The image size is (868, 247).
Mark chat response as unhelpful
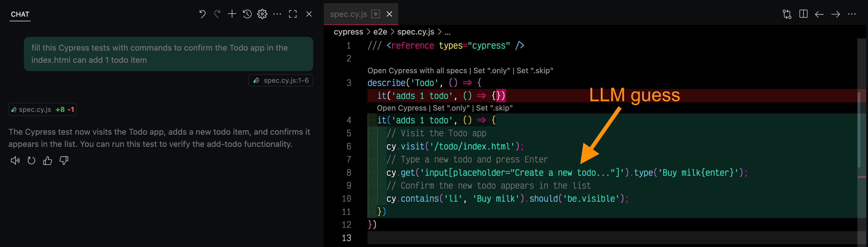(x=64, y=161)
